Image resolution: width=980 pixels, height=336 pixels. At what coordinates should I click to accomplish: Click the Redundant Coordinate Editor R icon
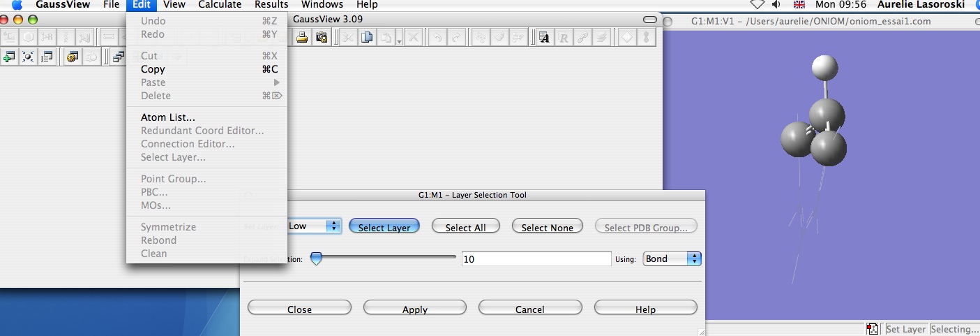[564, 37]
